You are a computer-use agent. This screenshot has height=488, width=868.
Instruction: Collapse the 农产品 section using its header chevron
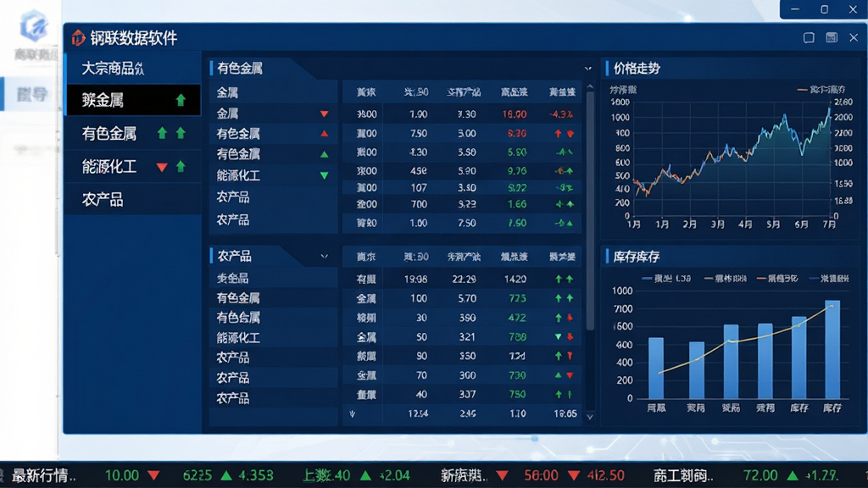point(325,256)
